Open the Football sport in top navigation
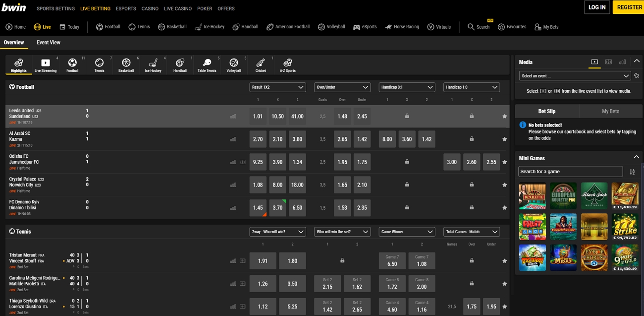 tap(108, 27)
